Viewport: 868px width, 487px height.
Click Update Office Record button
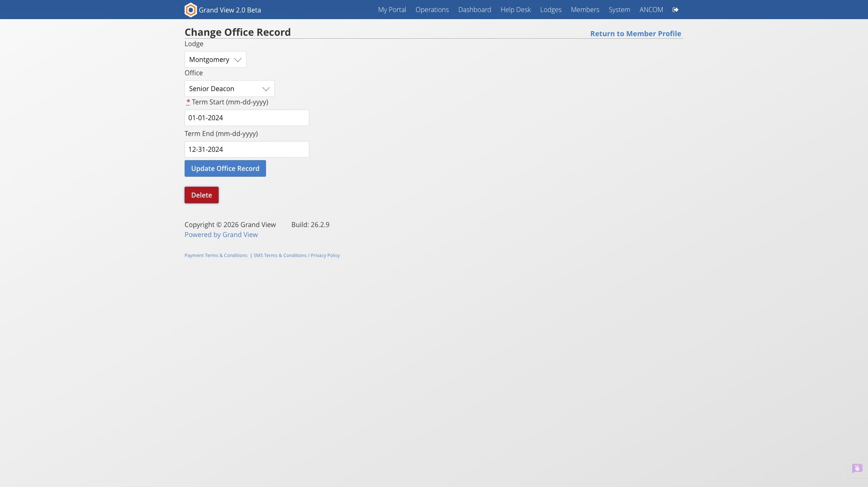tap(225, 168)
